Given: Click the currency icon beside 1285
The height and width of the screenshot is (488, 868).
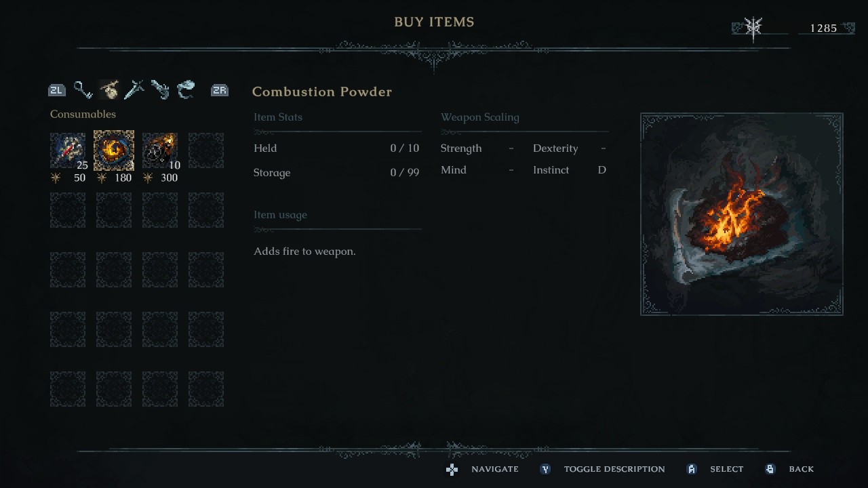Looking at the screenshot, I should [753, 28].
